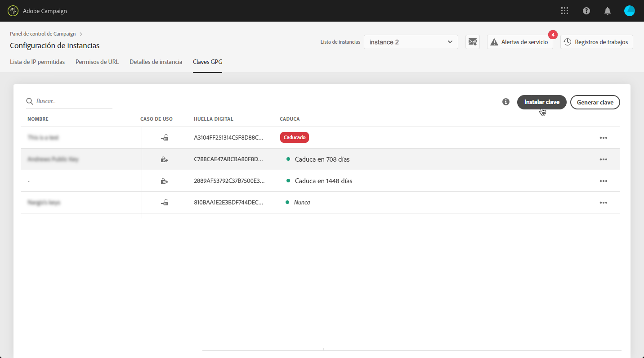Click fingerprint 2889AF53792C37B7500E3...
The width and height of the screenshot is (644, 358).
[229, 181]
